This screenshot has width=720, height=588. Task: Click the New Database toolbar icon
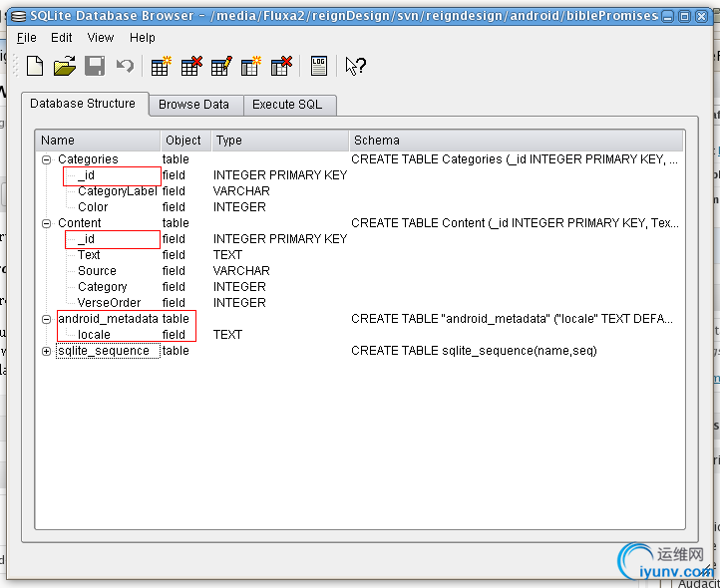click(35, 66)
